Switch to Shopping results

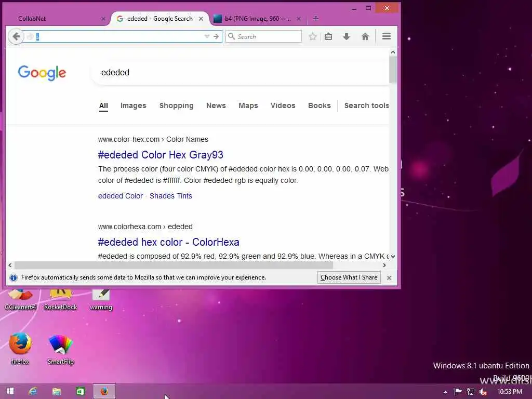[177, 105]
